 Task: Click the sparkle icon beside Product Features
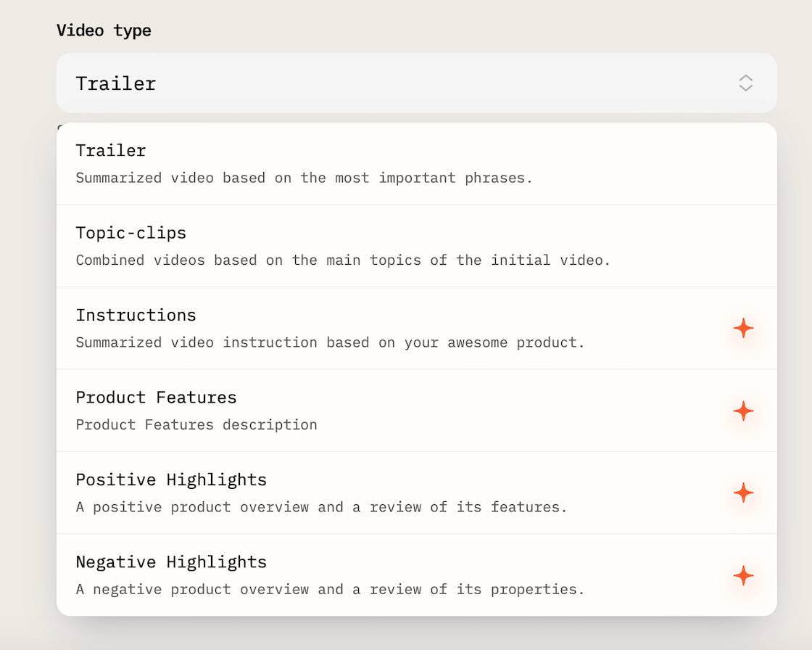pyautogui.click(x=743, y=411)
